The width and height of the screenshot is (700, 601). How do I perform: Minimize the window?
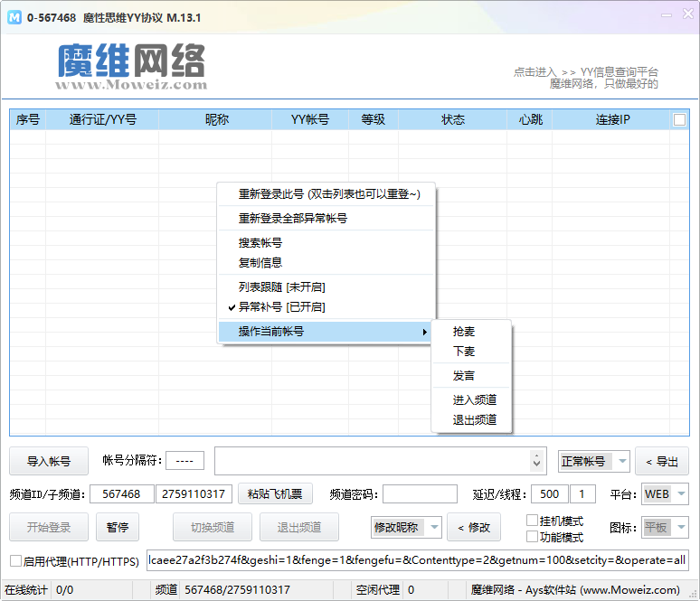[x=667, y=15]
